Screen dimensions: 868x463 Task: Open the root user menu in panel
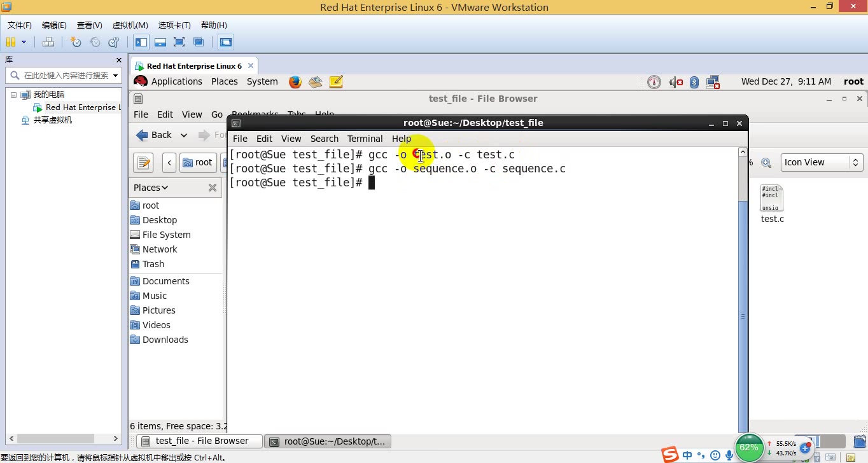point(853,81)
